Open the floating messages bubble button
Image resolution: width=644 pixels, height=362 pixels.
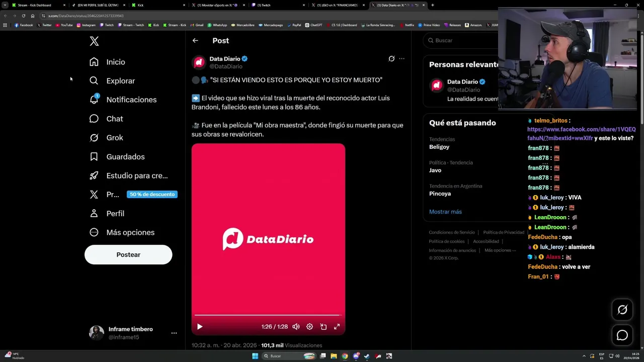[622, 335]
